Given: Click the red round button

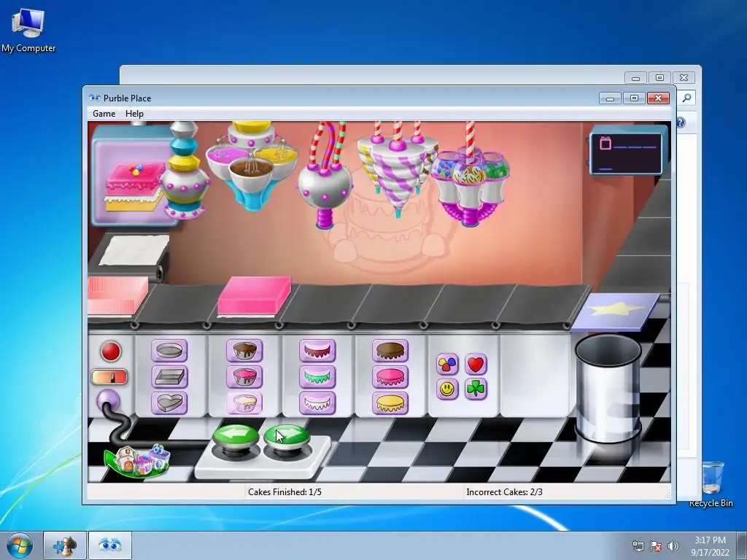Looking at the screenshot, I should [111, 351].
